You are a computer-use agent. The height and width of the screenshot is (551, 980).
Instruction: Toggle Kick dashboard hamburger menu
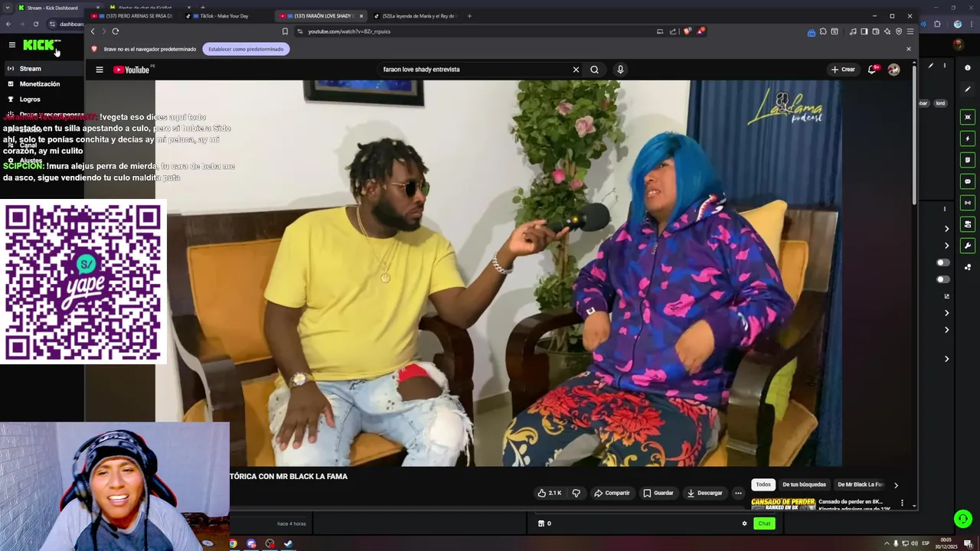11,45
